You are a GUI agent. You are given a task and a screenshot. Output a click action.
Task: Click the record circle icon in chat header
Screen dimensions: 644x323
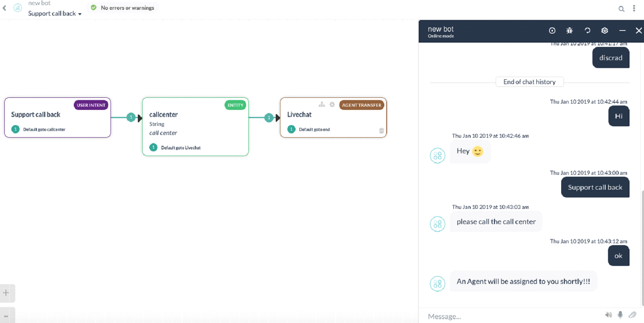click(552, 31)
